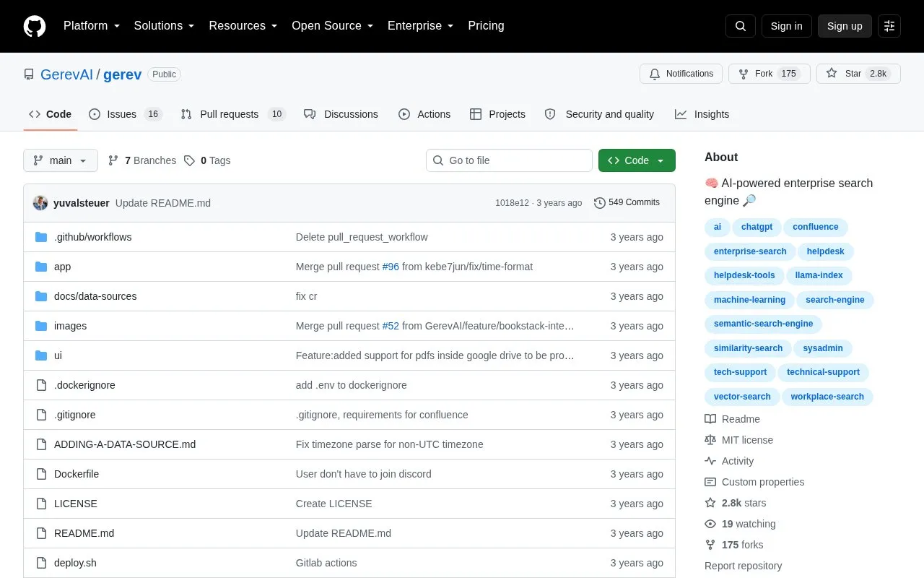Click the yuvalsteuer avatar image
The width and height of the screenshot is (924, 578).
pyautogui.click(x=40, y=203)
